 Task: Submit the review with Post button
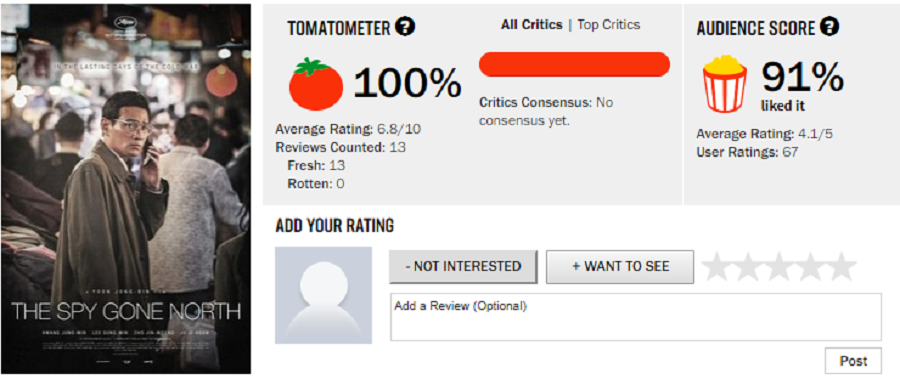point(854,361)
